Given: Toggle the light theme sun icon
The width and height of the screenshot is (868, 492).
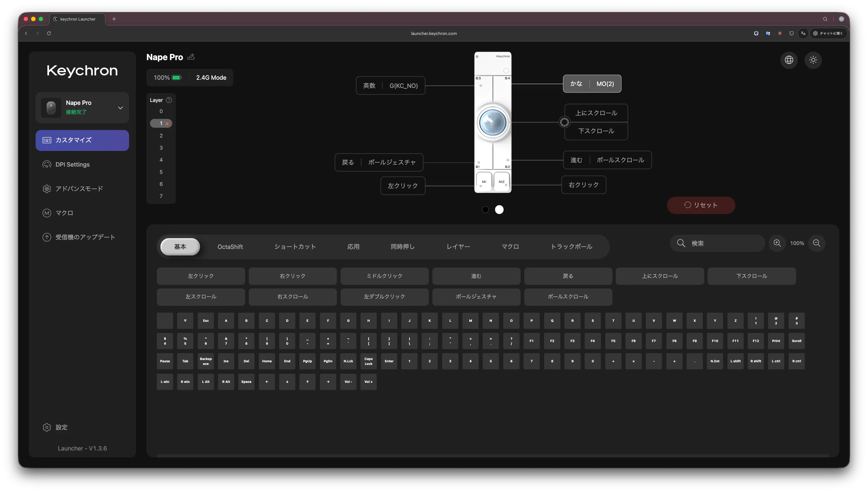Looking at the screenshot, I should tap(813, 60).
